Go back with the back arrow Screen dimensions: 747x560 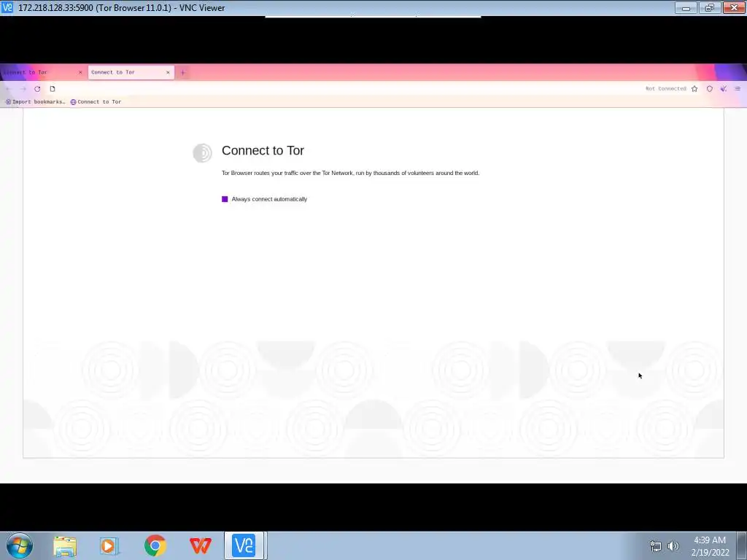coord(9,89)
